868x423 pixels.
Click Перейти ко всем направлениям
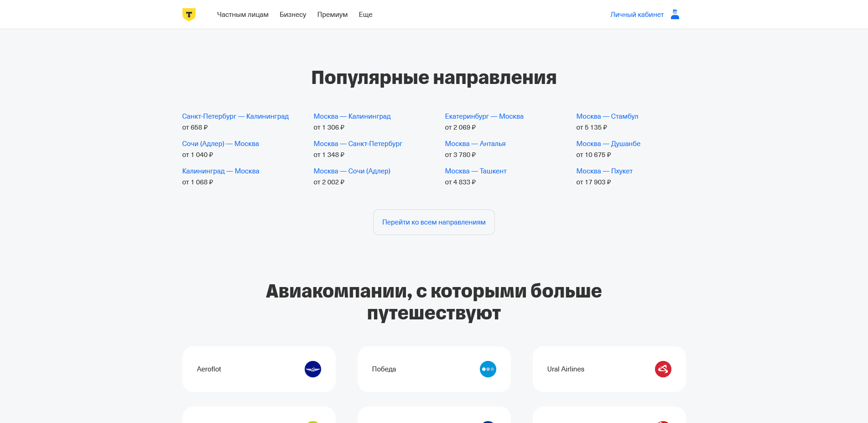(x=434, y=222)
